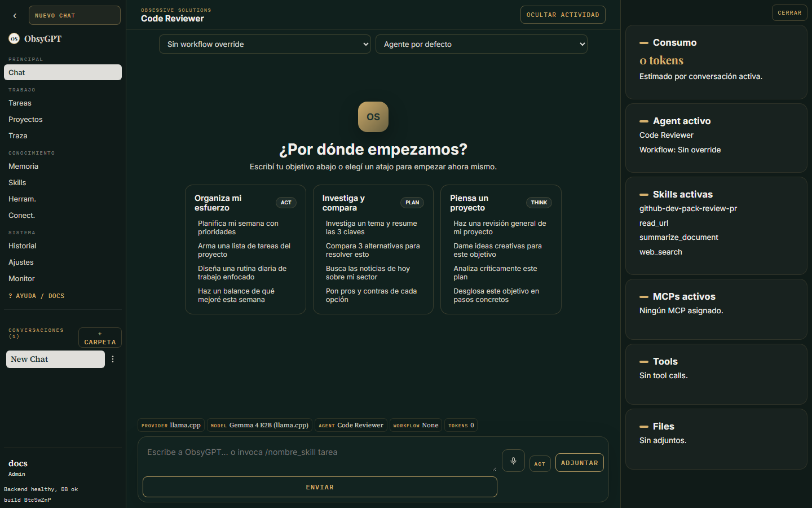
Task: Focus the message input field
Action: pyautogui.click(x=320, y=458)
